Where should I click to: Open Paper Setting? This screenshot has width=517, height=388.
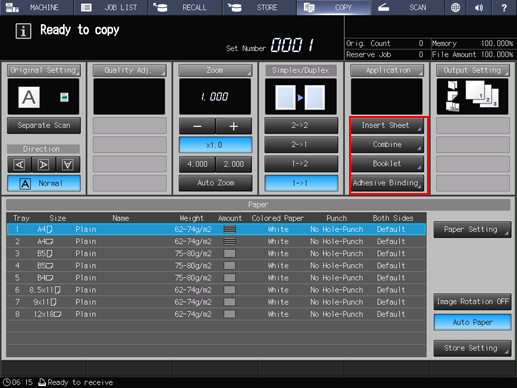click(472, 229)
